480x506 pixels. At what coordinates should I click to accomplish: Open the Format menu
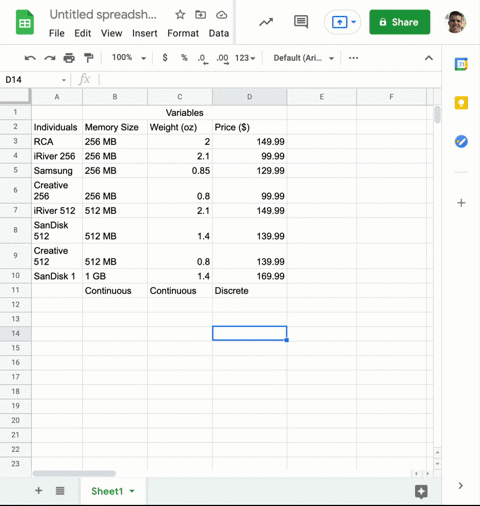pos(183,33)
